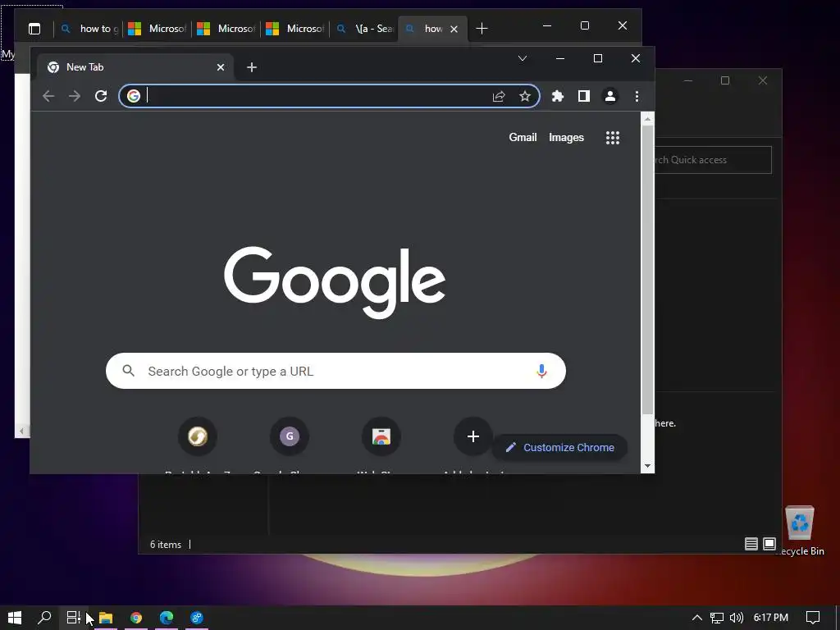Click Google icon in Chrome address bar
The image size is (840, 630).
point(134,96)
